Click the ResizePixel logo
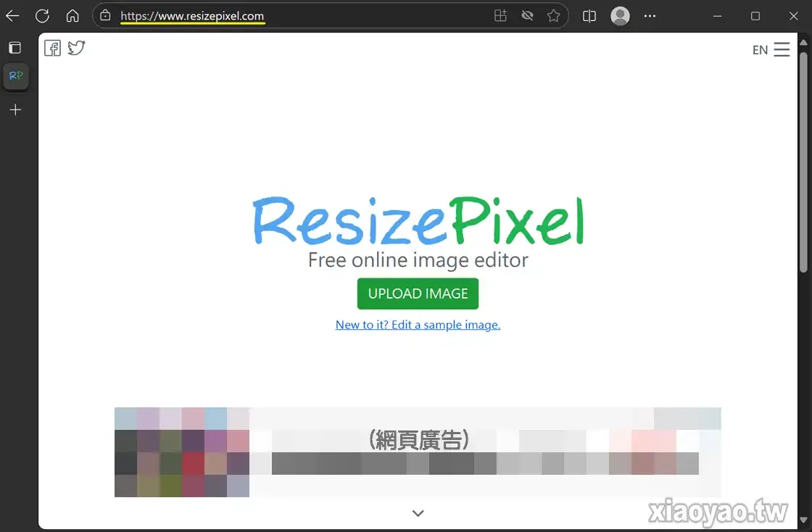This screenshot has height=532, width=812. (x=418, y=221)
